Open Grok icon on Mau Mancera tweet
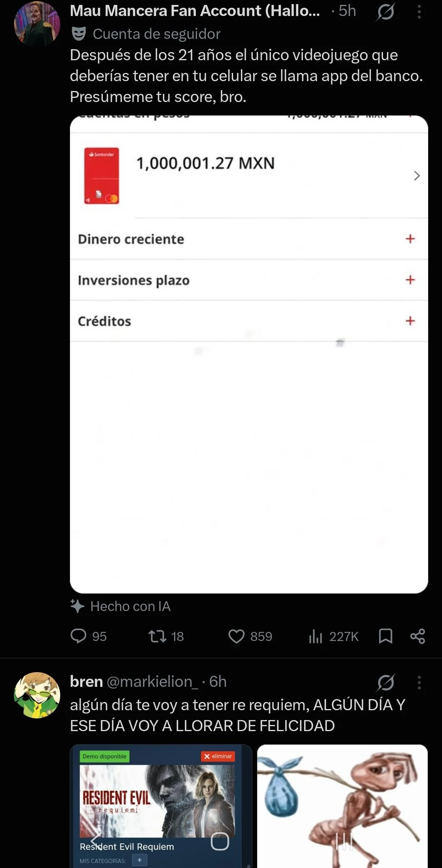Screen dimensions: 442x868 (x=385, y=12)
